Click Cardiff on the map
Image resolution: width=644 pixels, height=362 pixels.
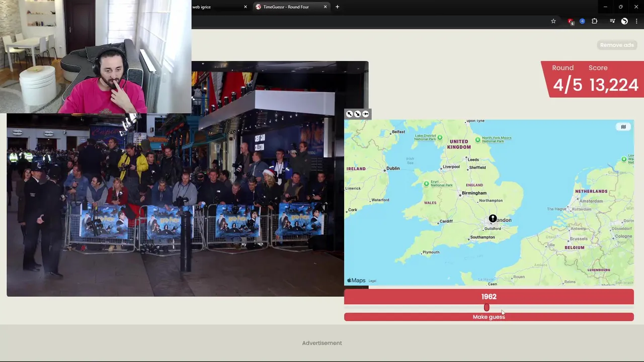pos(446,221)
